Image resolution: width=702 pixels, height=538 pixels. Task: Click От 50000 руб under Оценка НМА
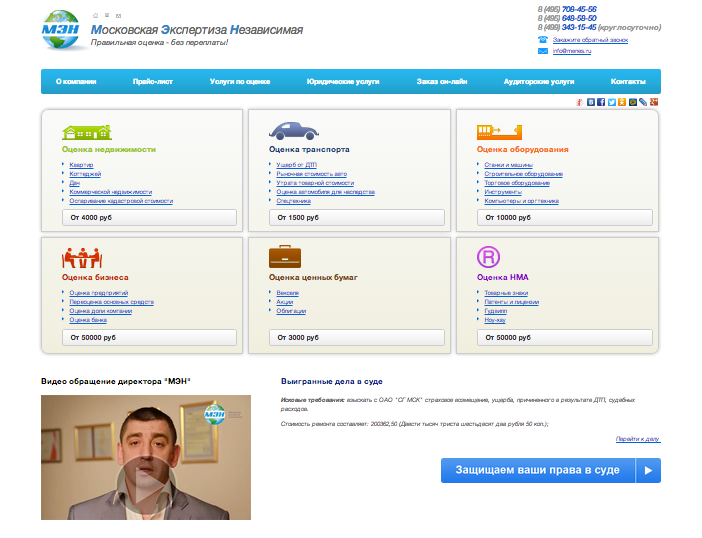click(565, 337)
